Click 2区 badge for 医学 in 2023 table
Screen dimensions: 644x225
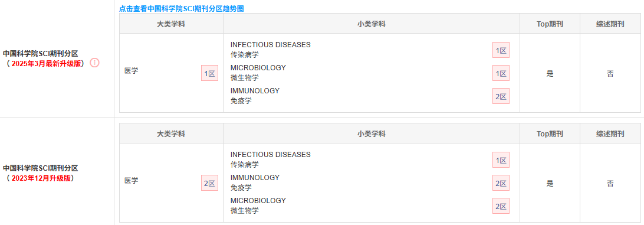[209, 183]
